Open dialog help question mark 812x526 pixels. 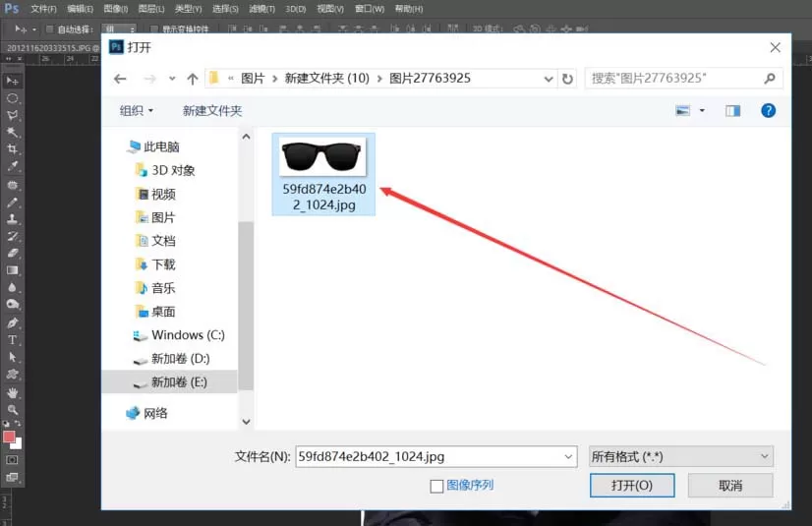point(769,110)
